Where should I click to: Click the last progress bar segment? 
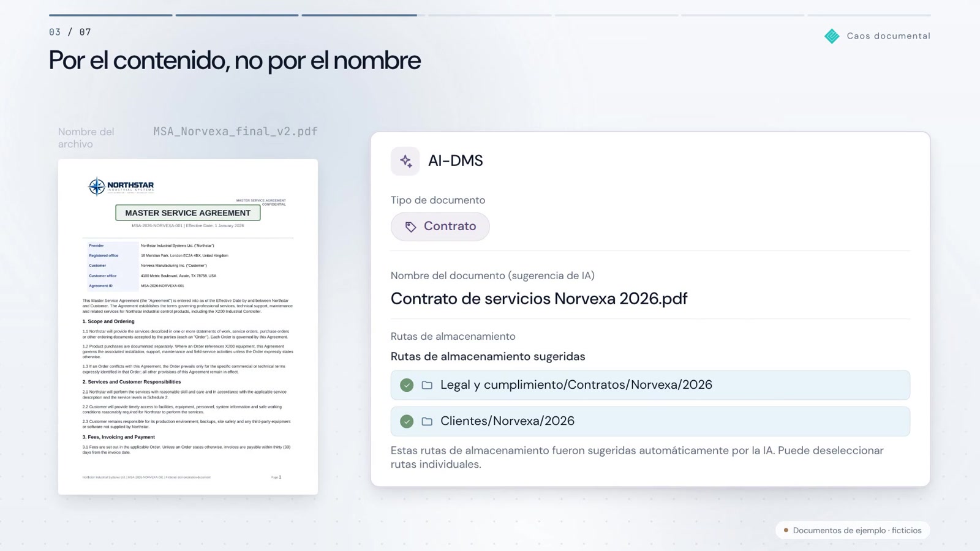[869, 15]
